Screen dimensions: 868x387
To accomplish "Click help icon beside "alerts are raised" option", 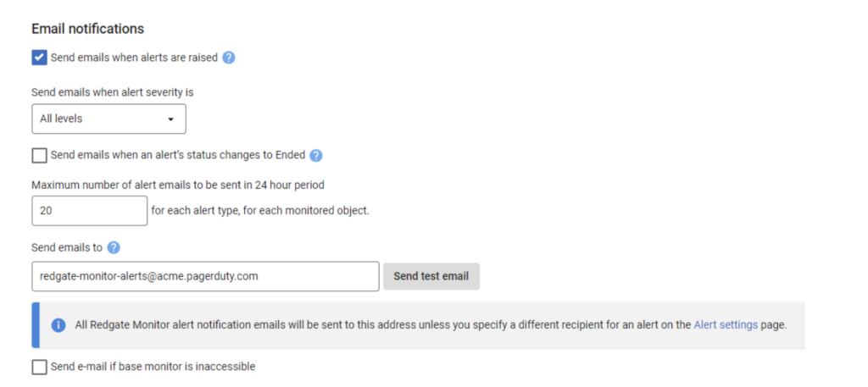I will click(228, 58).
